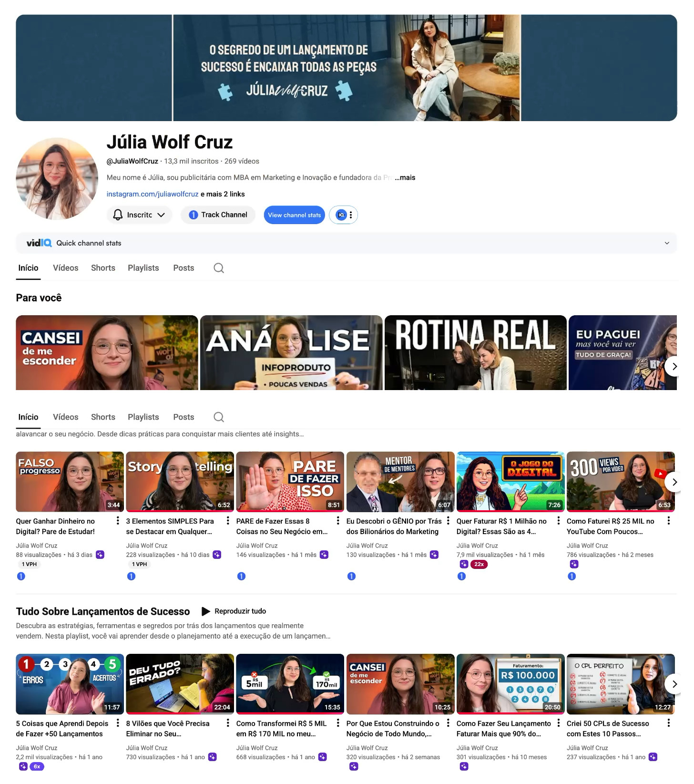Screen dimensions: 694x784
Task: Open the search icon in the upper channel tab bar
Action: 219,268
